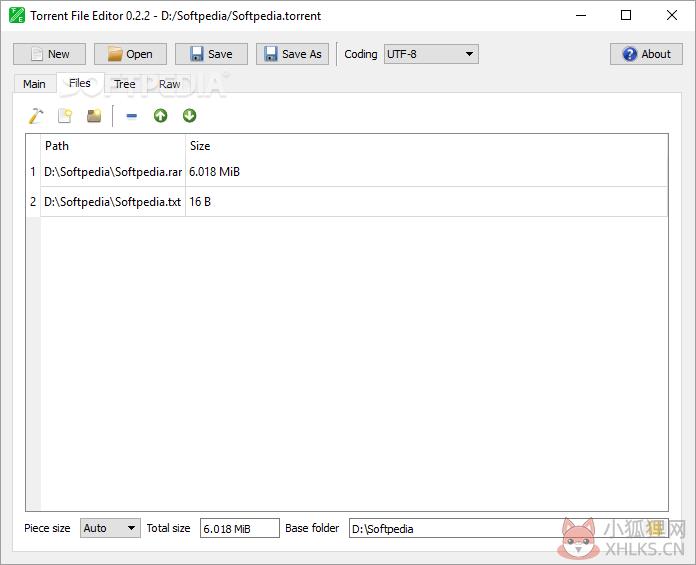This screenshot has width=696, height=565.
Task: Click the Total size field
Action: [240, 528]
